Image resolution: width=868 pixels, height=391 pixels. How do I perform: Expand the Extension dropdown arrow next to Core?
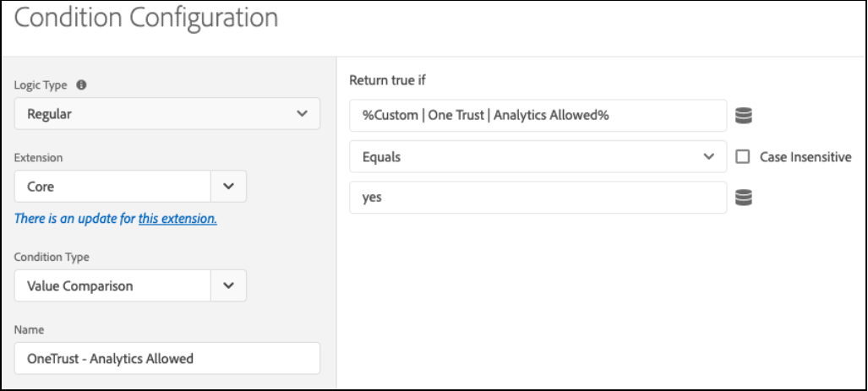229,187
